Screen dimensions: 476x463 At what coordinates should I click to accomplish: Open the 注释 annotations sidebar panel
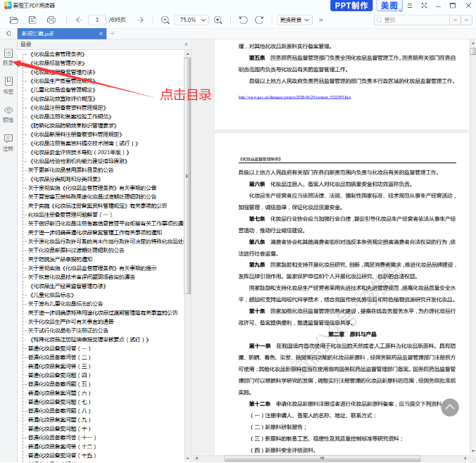[x=8, y=143]
